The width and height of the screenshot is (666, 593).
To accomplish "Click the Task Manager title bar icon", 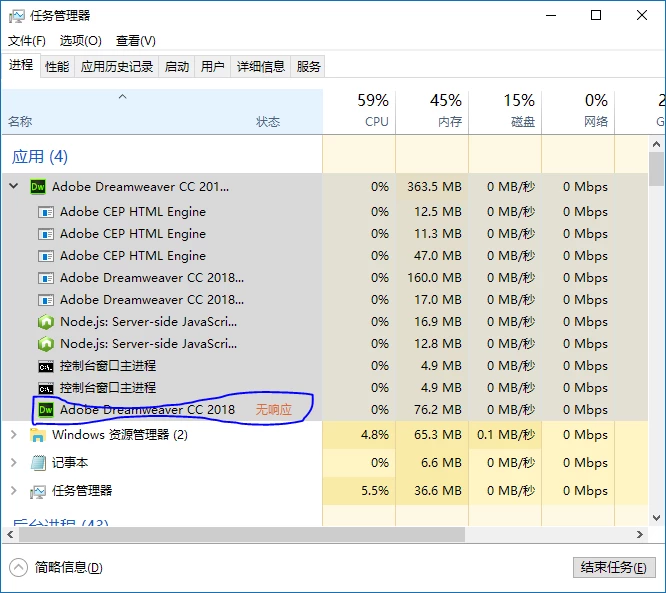I will (x=17, y=16).
